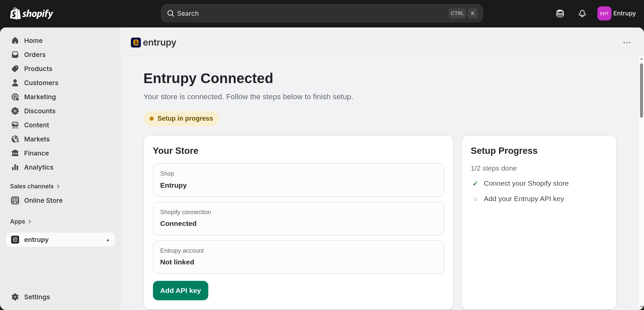Screen dimensions: 644x310
Task: Click the Customers person icon
Action: point(15,83)
